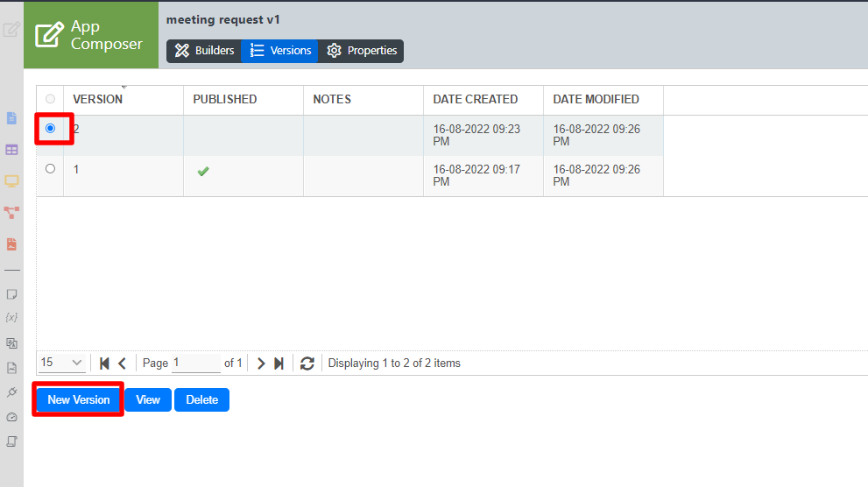Open the performance gauge sidebar icon
868x487 pixels.
click(11, 417)
